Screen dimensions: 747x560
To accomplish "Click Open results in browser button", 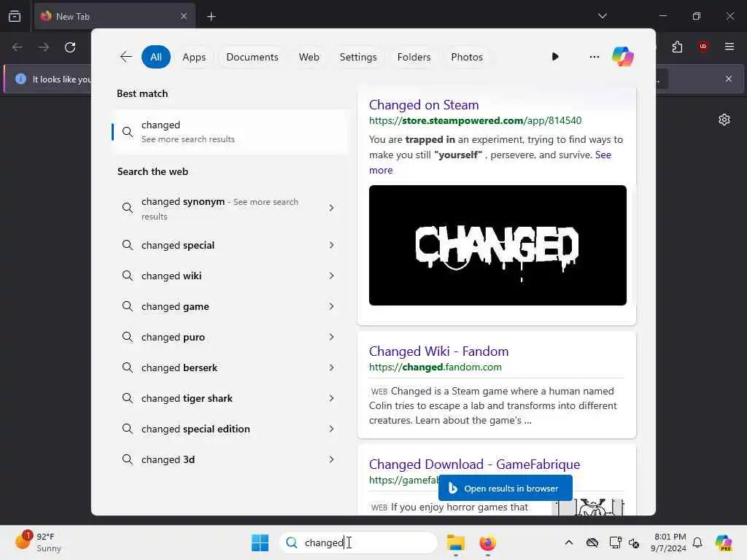I will click(x=505, y=488).
